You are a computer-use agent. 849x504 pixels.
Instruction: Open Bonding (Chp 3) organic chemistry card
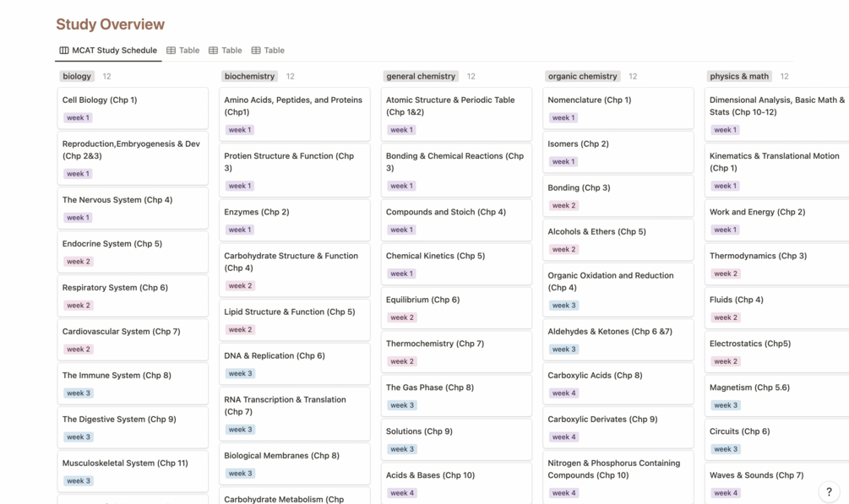pyautogui.click(x=618, y=196)
